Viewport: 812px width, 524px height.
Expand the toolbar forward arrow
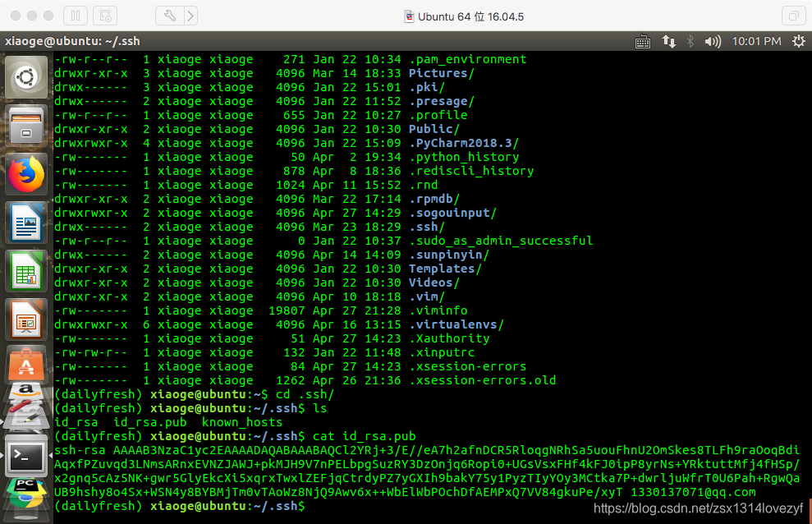point(190,16)
